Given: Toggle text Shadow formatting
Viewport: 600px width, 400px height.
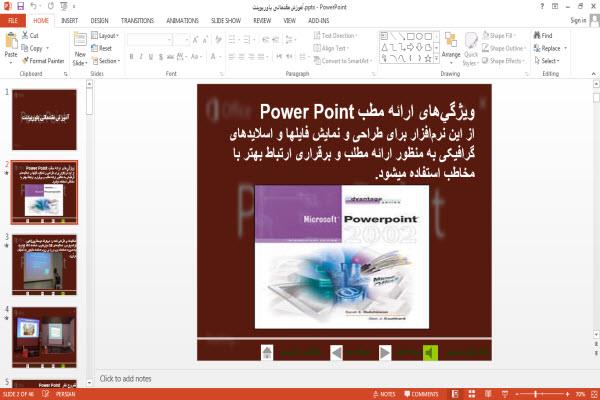Looking at the screenshot, I should [x=161, y=57].
